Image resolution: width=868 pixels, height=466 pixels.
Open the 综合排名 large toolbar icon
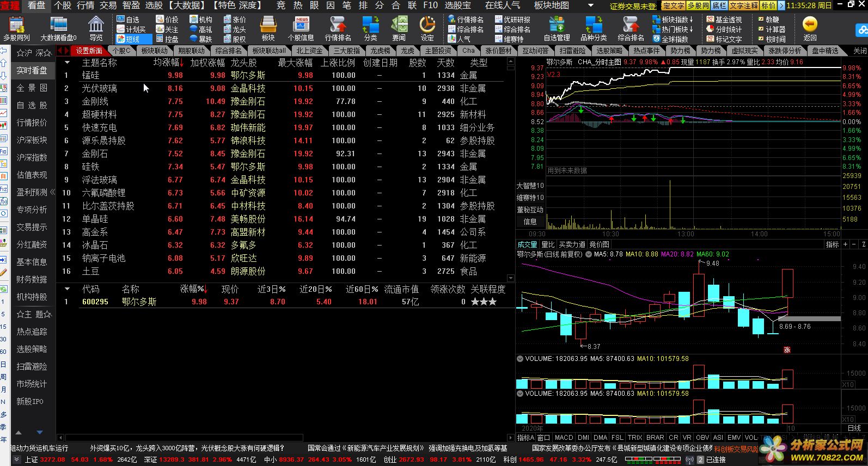pos(631,28)
